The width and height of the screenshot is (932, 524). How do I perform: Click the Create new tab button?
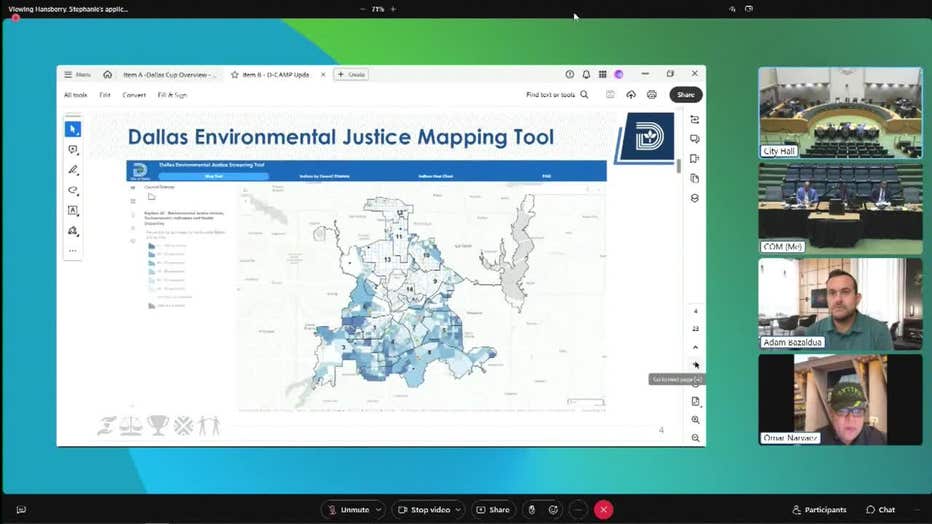point(351,74)
